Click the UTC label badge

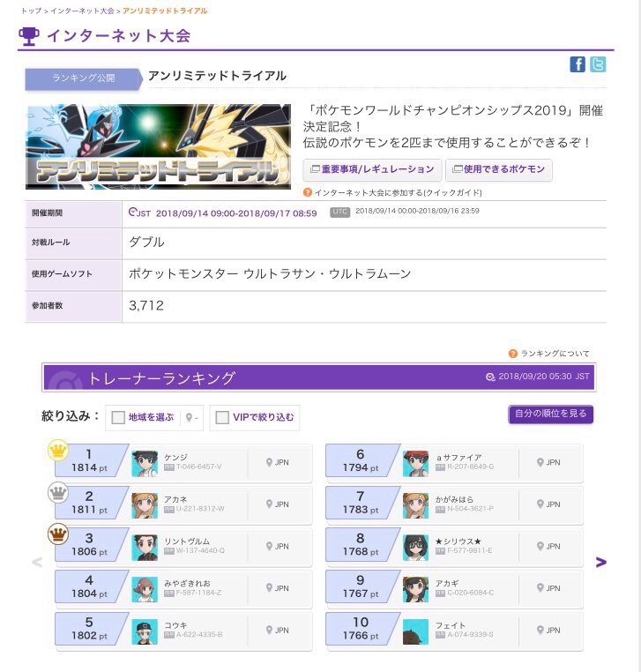(339, 212)
